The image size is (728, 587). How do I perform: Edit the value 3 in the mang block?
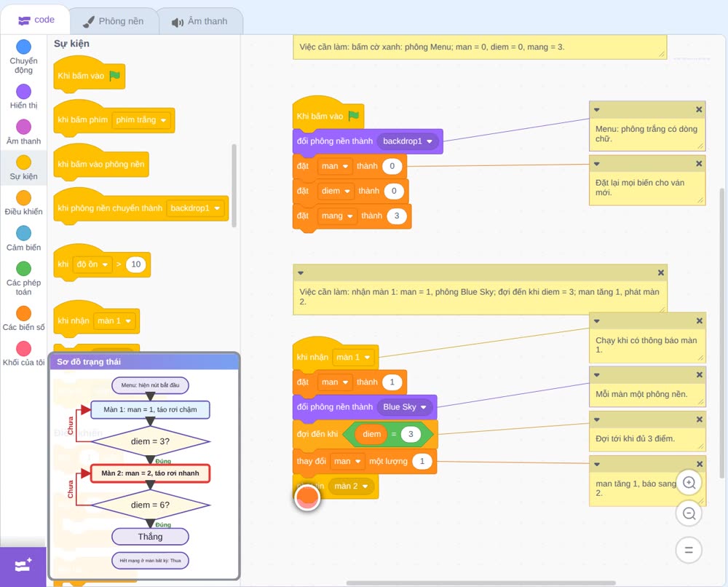coord(397,216)
